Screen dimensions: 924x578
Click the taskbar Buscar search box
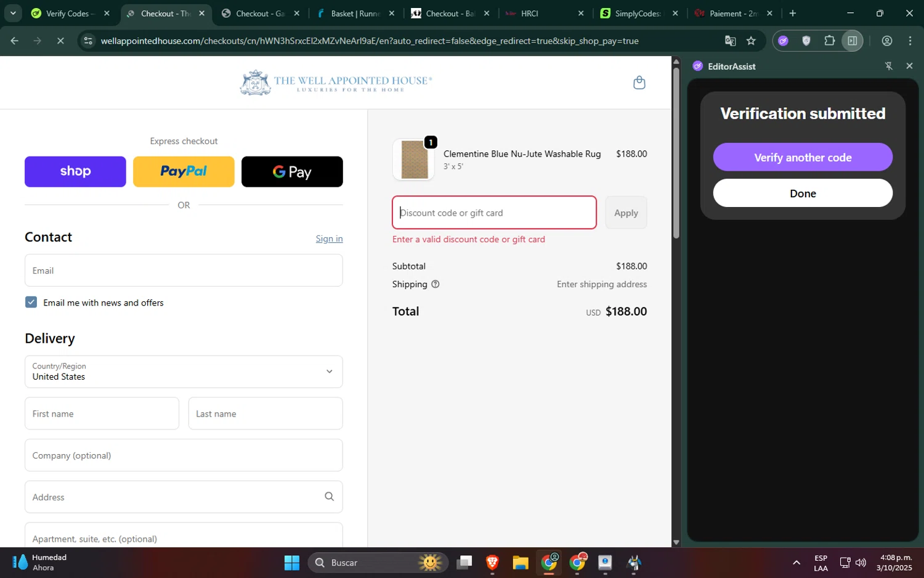[x=378, y=563]
